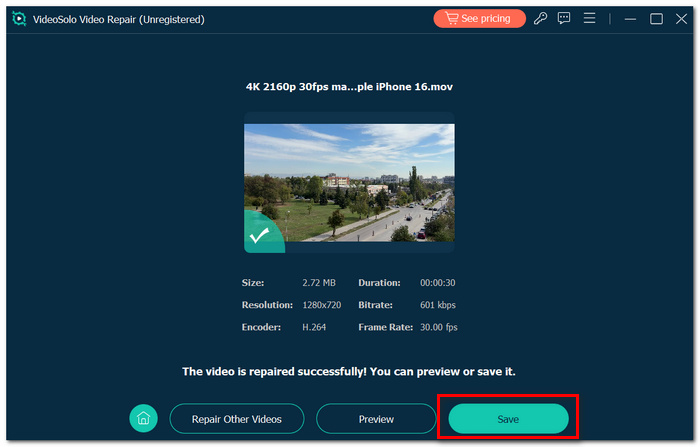700x447 pixels.
Task: Click the 'repaired successfully' message text
Action: point(349,372)
